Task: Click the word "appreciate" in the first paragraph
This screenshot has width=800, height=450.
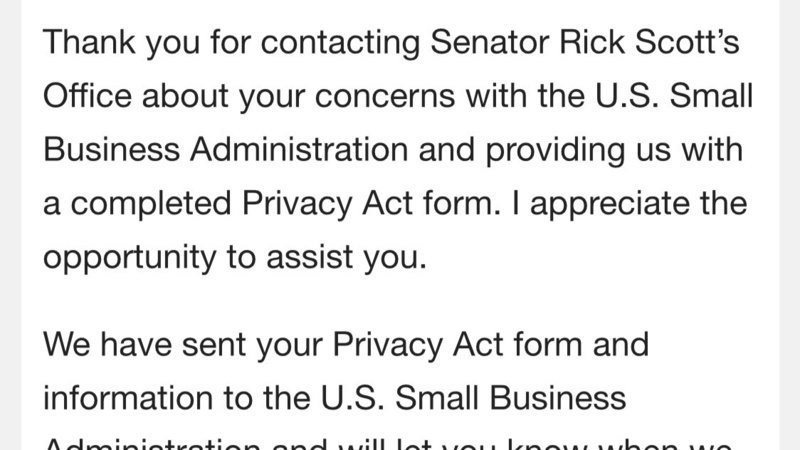Action: pos(610,205)
